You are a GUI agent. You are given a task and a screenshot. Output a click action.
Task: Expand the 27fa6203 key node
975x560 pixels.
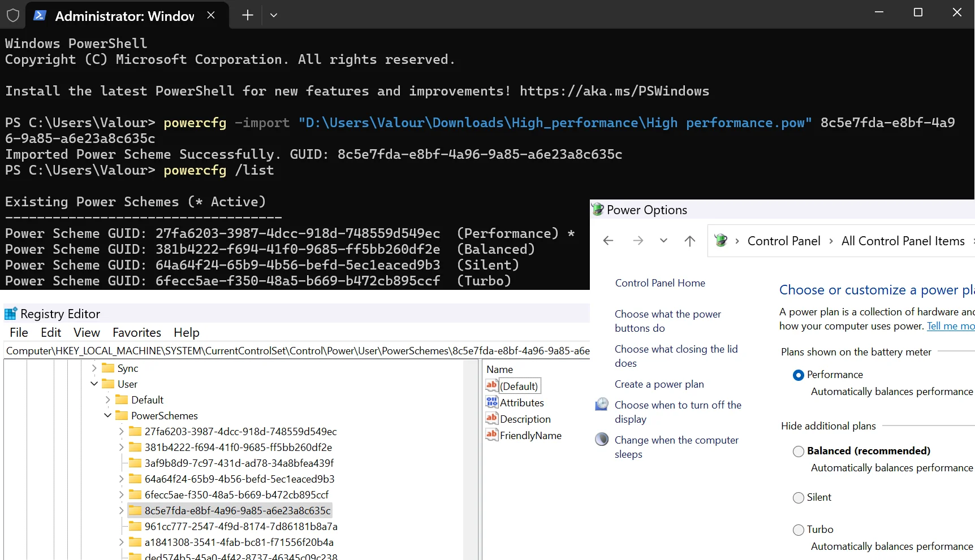point(121,431)
